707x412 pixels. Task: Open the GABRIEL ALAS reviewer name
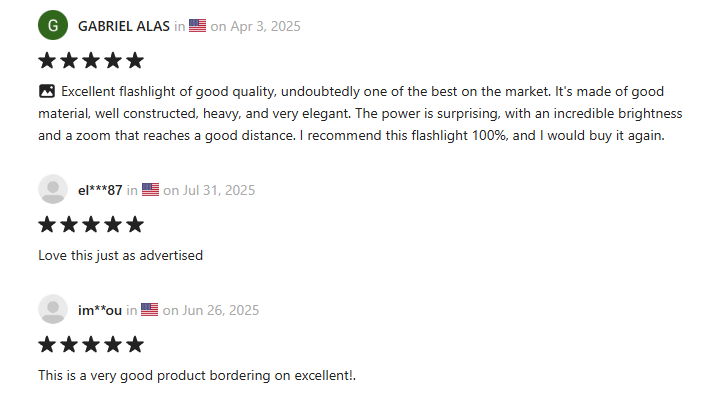tap(123, 26)
